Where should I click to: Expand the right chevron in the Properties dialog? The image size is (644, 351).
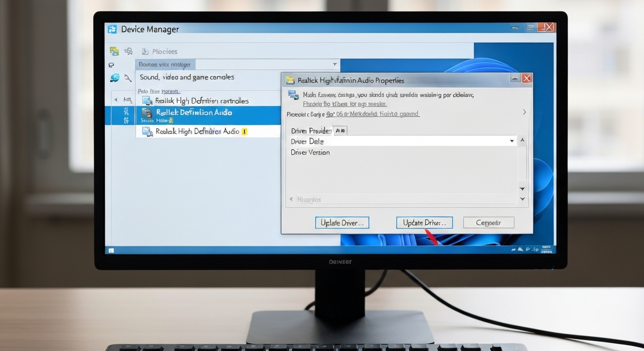524,112
